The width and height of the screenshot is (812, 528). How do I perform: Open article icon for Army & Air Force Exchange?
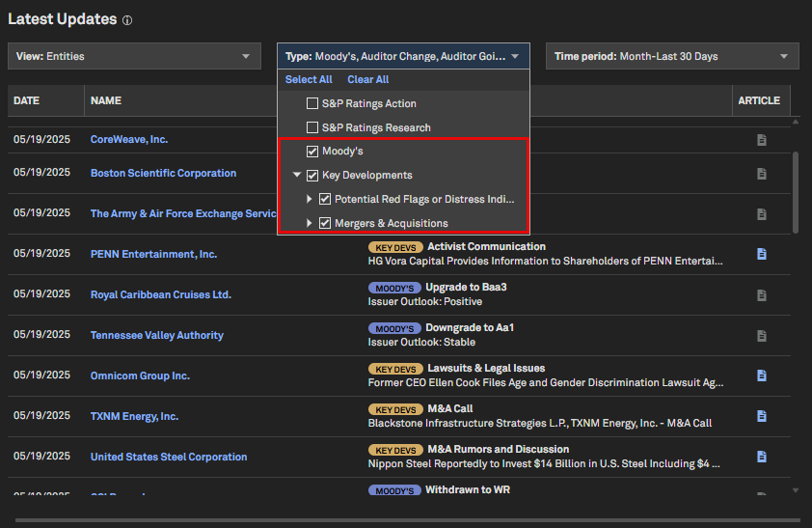pyautogui.click(x=761, y=214)
